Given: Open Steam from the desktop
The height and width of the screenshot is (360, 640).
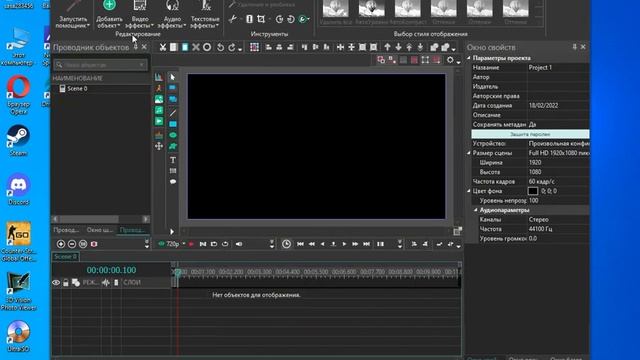Looking at the screenshot, I should tap(18, 141).
